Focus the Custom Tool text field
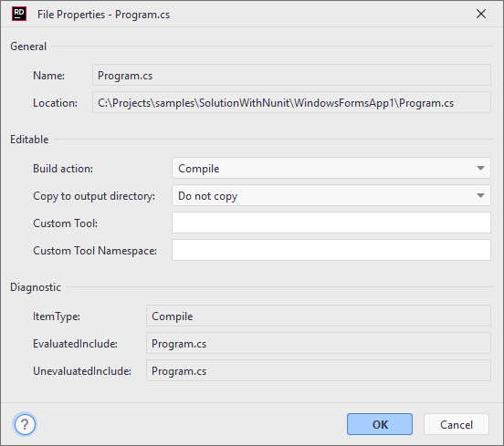This screenshot has height=446, width=504. (331, 223)
